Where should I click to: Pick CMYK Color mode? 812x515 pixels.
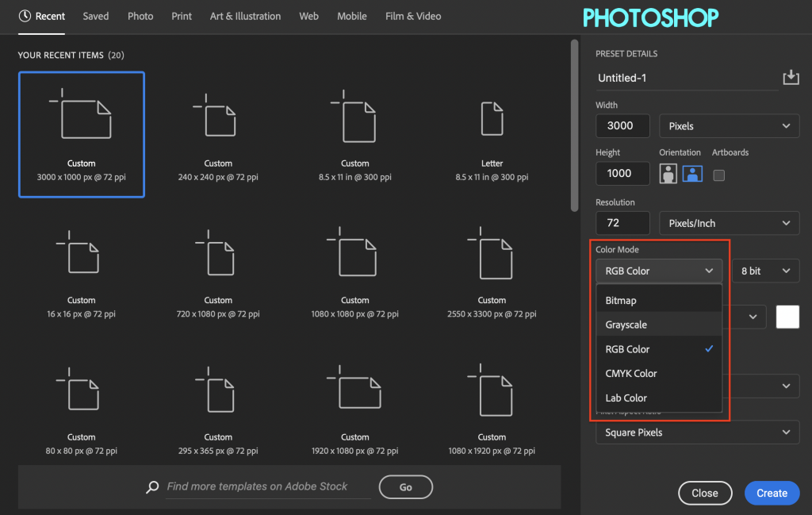[x=659, y=374]
